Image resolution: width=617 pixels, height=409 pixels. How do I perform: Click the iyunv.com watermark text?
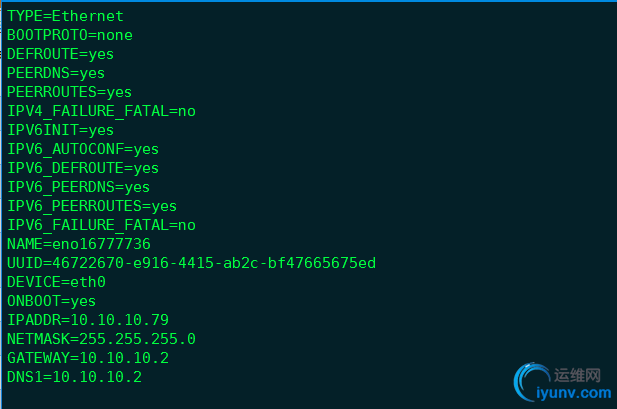pos(576,395)
